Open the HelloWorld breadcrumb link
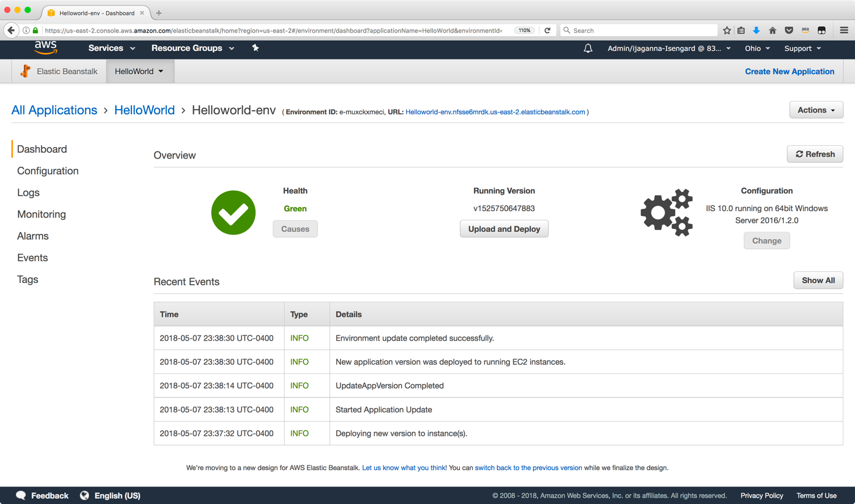855x504 pixels. click(144, 110)
